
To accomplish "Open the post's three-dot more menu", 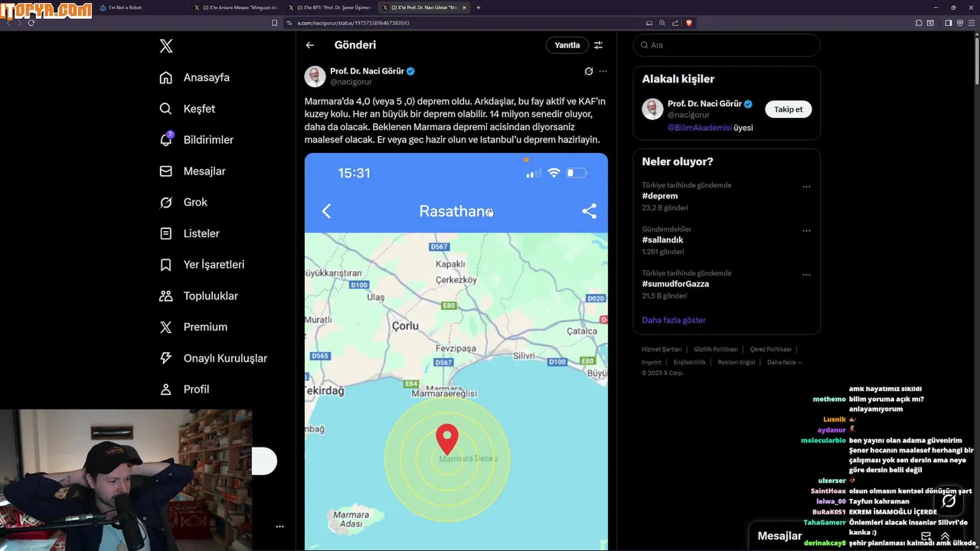I will tap(603, 71).
